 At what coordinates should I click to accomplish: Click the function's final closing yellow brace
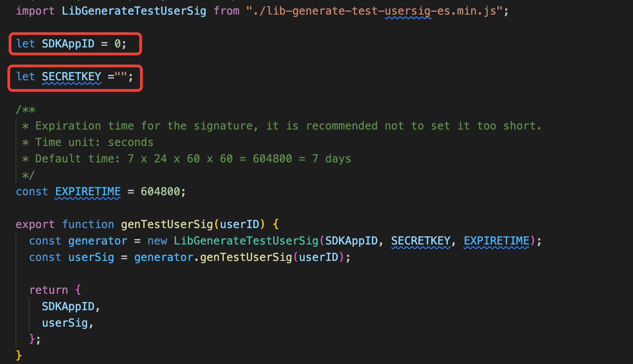(19, 355)
